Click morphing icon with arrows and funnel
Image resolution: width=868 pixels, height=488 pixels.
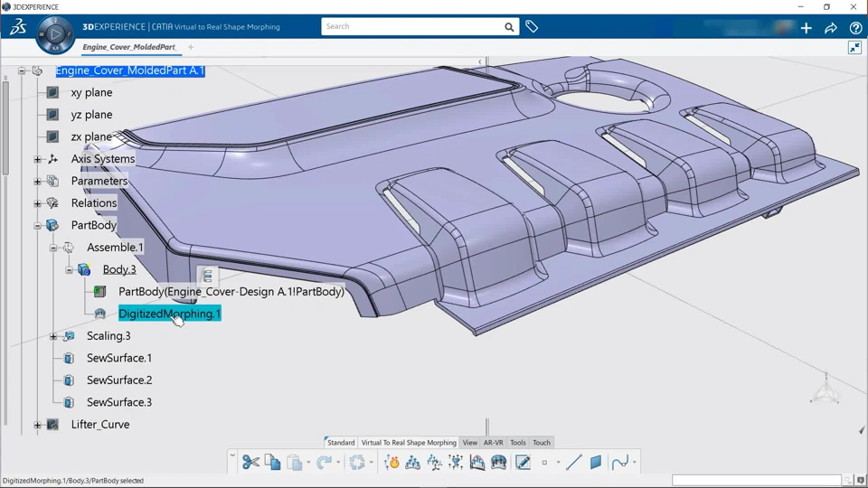[x=456, y=462]
